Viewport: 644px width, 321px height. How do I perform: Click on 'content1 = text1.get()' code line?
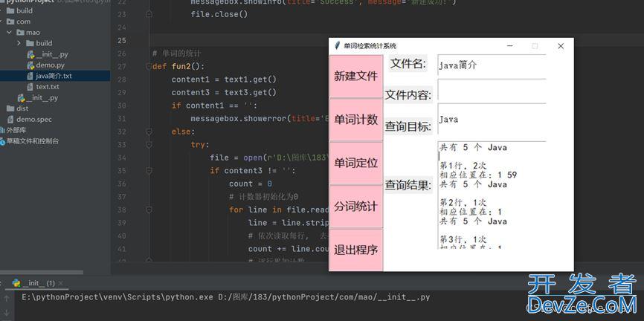225,80
